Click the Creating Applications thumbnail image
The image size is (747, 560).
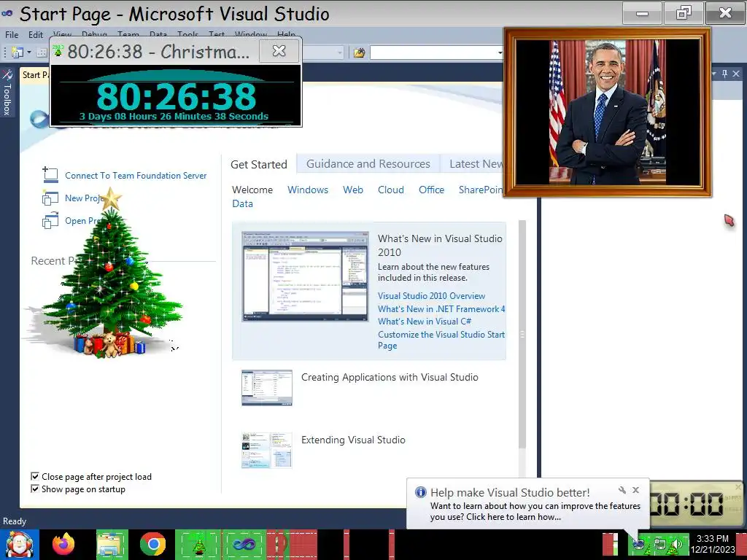(267, 388)
